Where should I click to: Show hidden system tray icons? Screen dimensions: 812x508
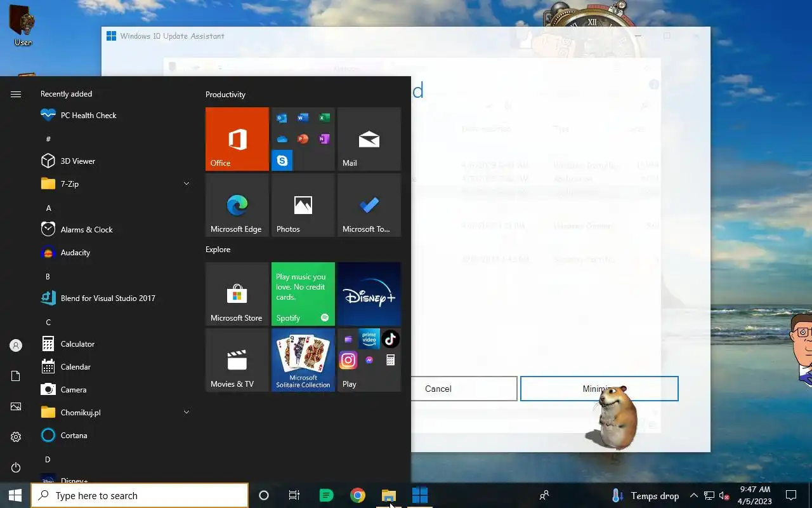point(693,495)
